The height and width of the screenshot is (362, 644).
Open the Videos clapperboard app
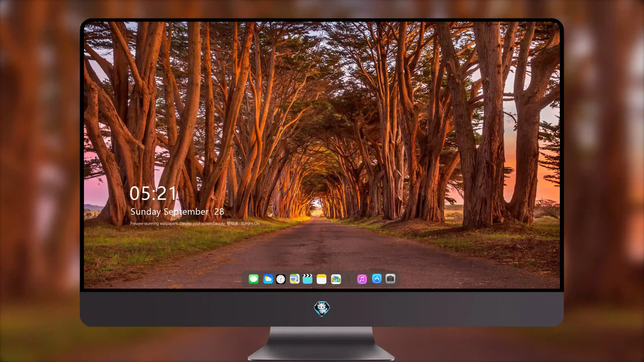[x=308, y=279]
